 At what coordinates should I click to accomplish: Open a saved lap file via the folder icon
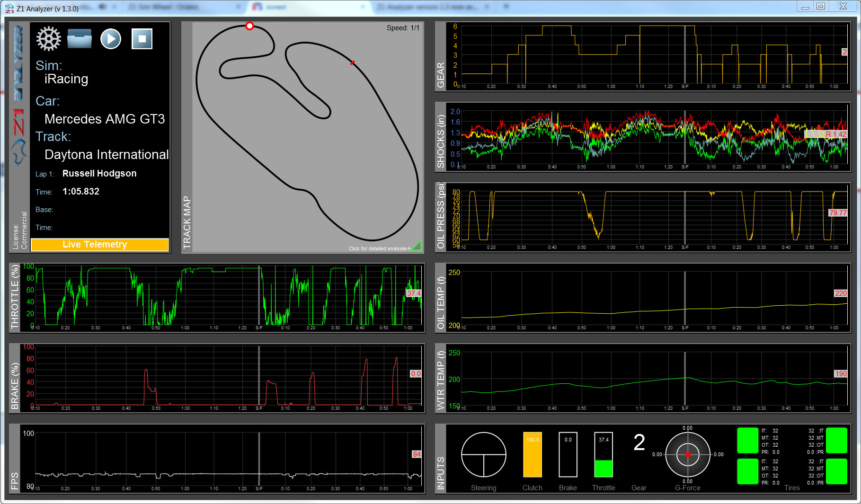(80, 39)
